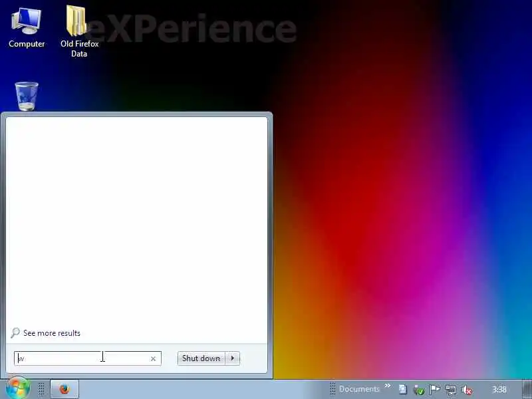Viewport: 532px width, 399px height.
Task: Click the Show desktop button
Action: tap(527, 389)
